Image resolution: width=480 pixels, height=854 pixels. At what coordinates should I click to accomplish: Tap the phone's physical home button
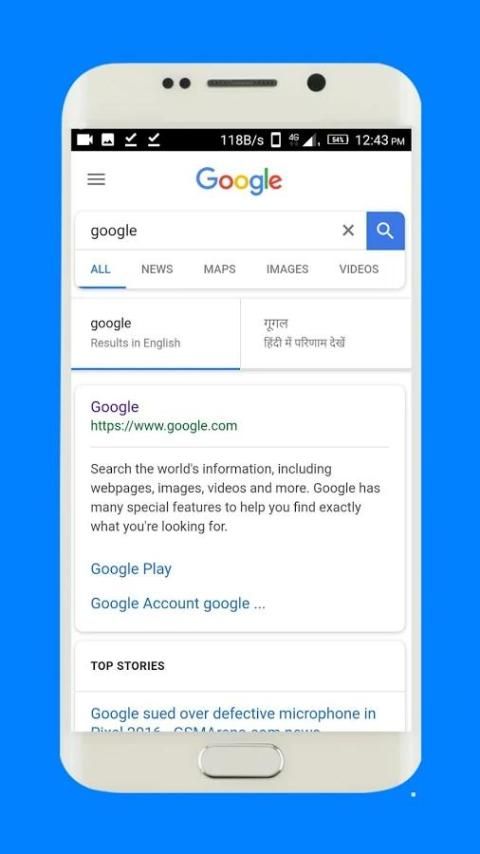[x=241, y=761]
